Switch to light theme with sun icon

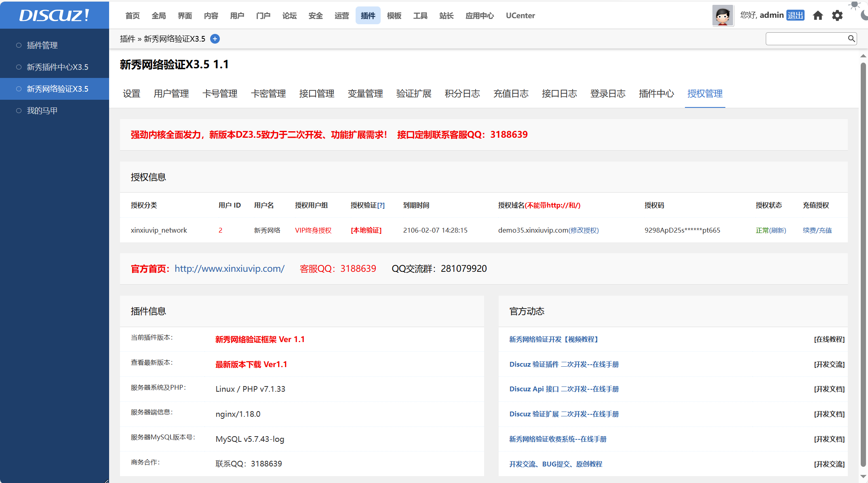854,5
